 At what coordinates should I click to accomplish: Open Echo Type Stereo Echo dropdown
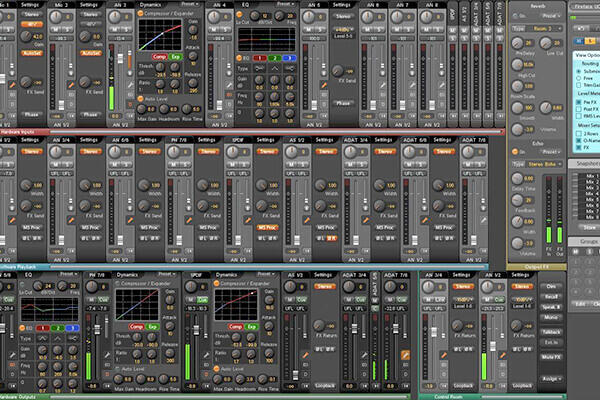(x=544, y=164)
